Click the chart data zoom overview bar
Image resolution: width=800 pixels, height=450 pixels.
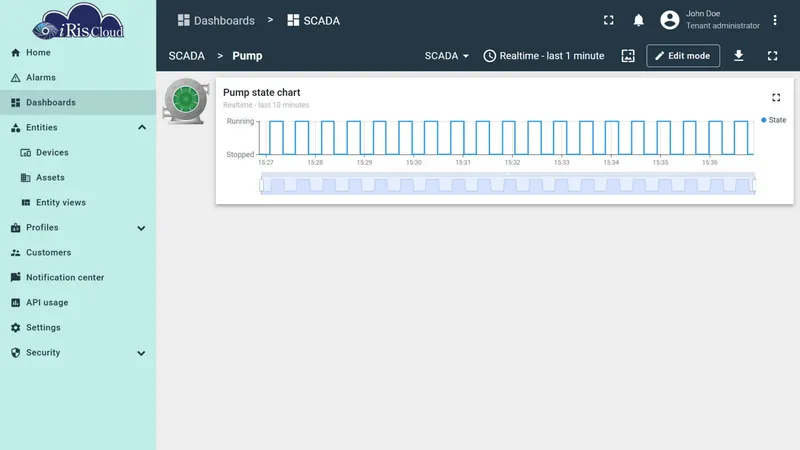(x=508, y=184)
